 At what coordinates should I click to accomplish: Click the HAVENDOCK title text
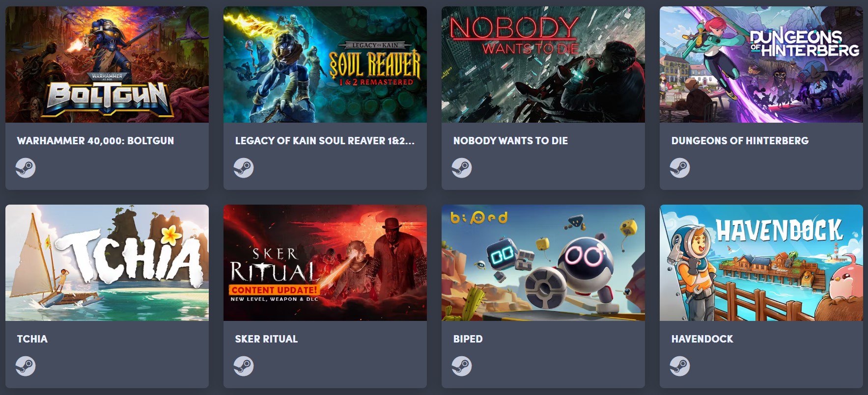702,339
